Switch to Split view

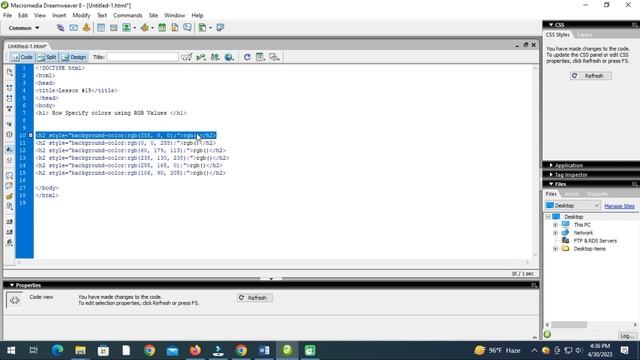47,57
